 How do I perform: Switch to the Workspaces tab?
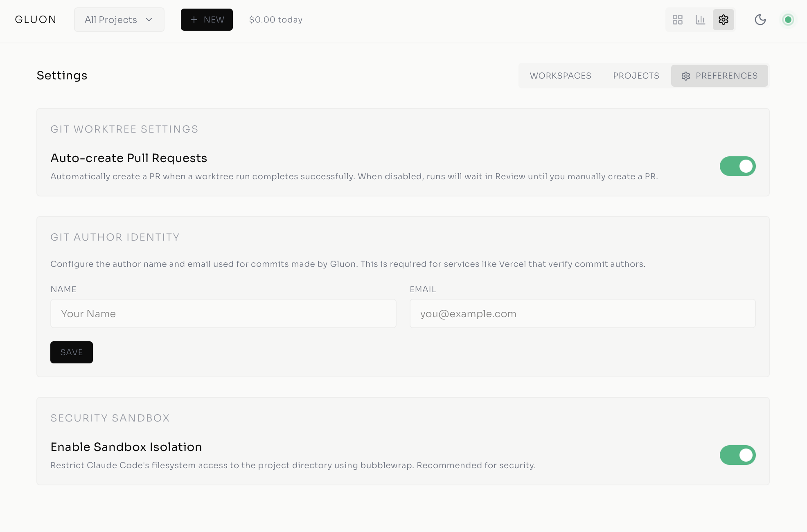(x=561, y=76)
